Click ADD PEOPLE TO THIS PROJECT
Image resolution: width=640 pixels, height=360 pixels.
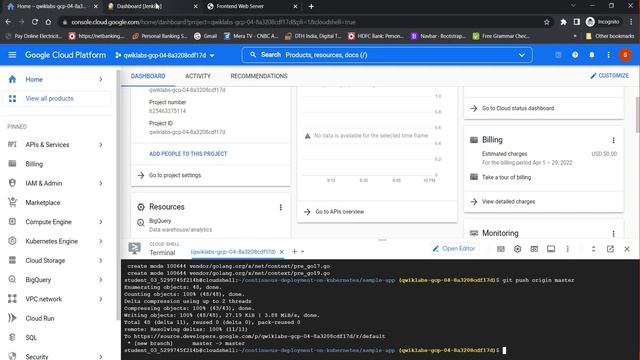point(188,153)
